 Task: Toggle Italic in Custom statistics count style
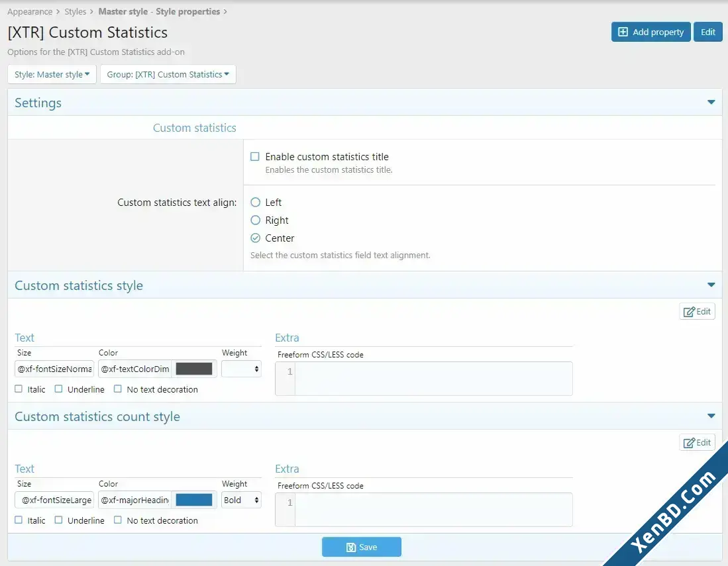coord(19,520)
